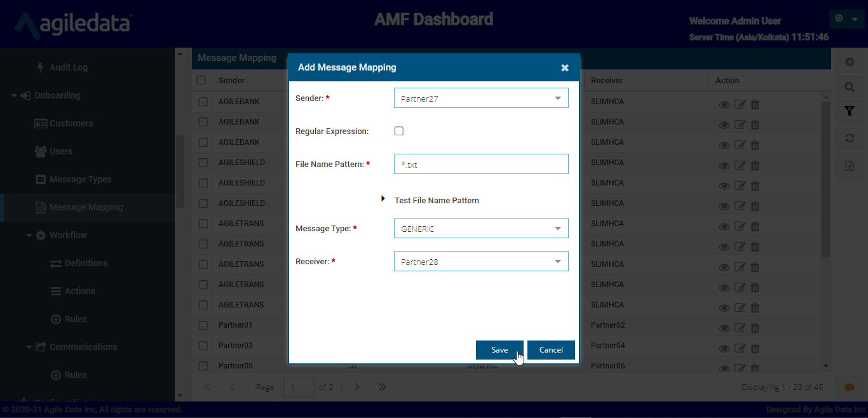Screen dimensions: 868x418
Task: Click the refresh icon in right toolbar
Action: (x=849, y=138)
